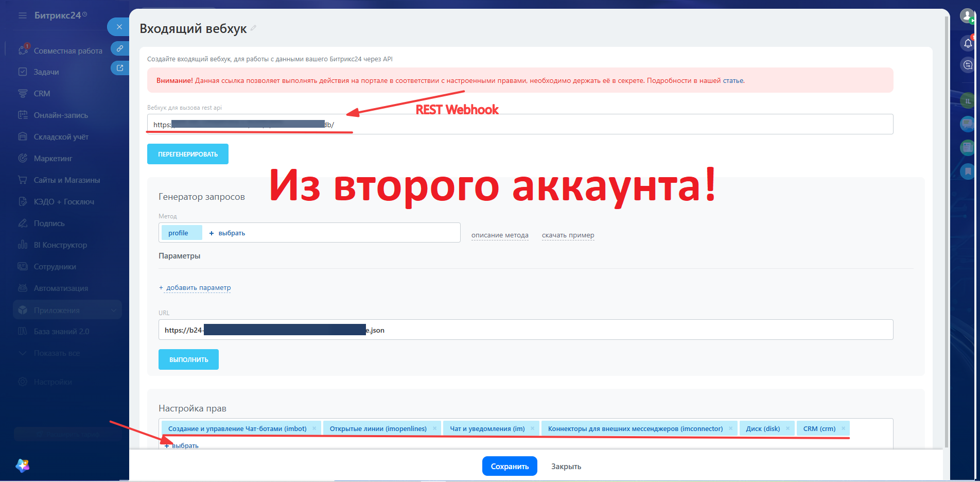This screenshot has width=980, height=482.
Task: Click the chat arrows icon in the right panel
Action: 968,65
